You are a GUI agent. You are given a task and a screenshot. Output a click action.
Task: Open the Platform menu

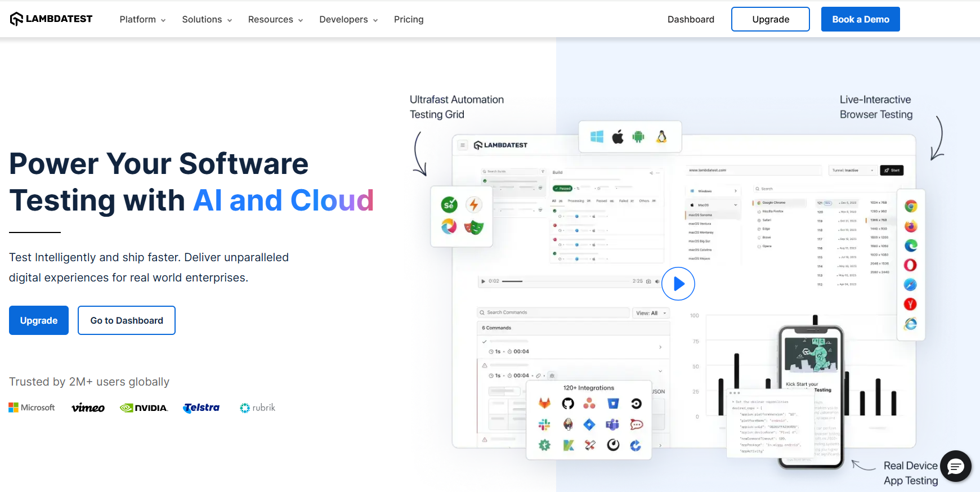point(142,19)
